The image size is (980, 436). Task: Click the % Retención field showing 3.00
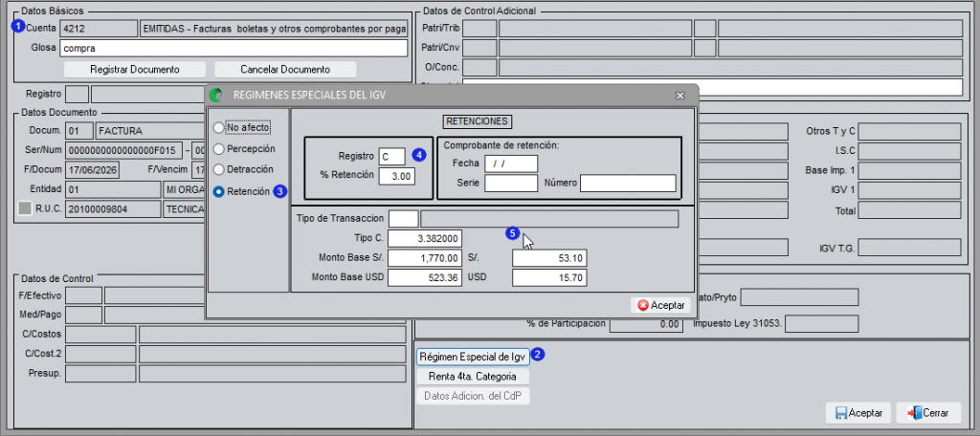[396, 176]
